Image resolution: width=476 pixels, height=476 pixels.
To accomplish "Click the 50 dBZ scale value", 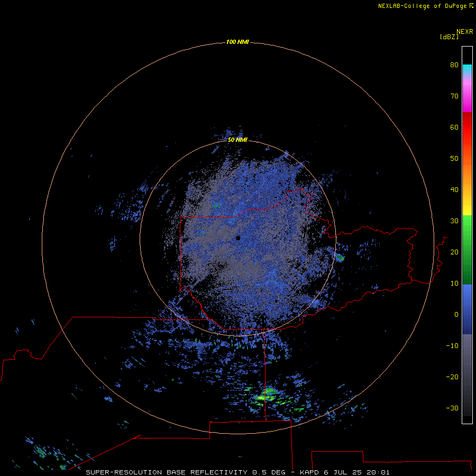I will coord(454,159).
